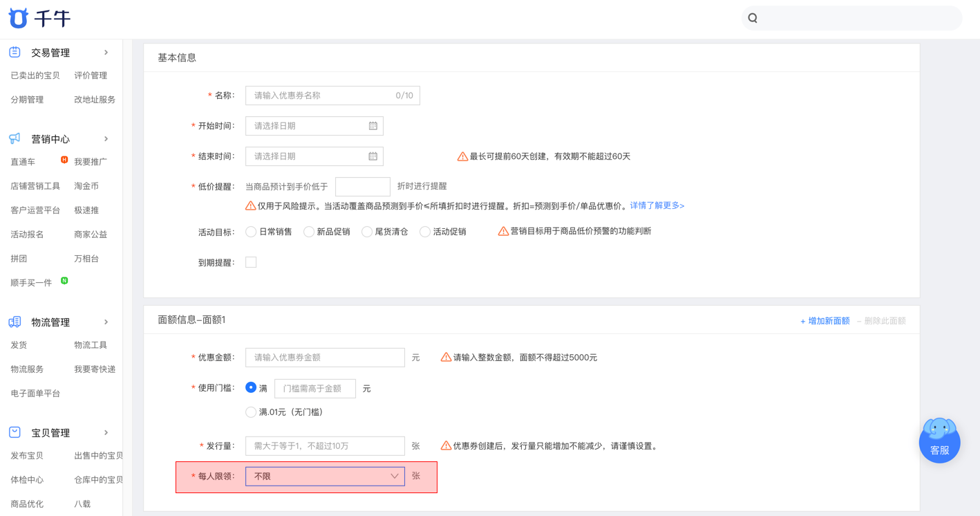Viewport: 980px width, 516px height.
Task: Click the 宝贝管理 section icon
Action: (15, 433)
